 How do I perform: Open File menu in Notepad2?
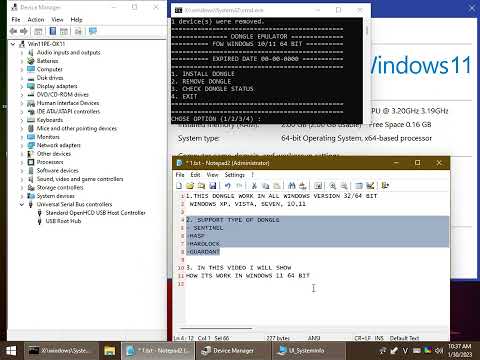point(180,175)
